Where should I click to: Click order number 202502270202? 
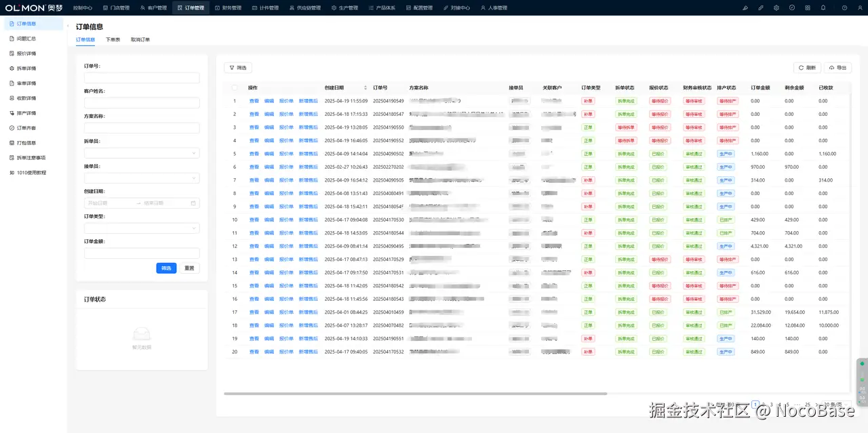389,167
